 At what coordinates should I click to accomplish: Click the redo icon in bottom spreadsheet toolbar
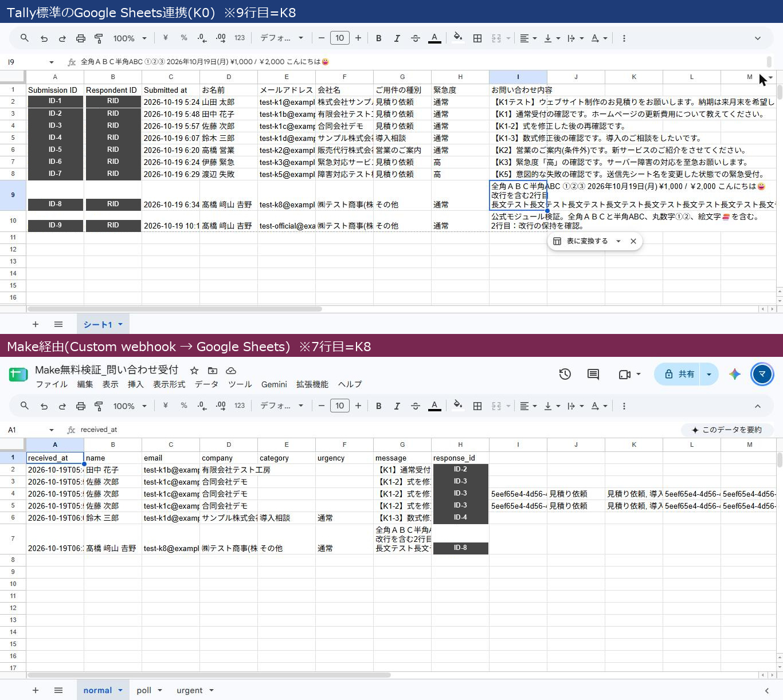click(x=62, y=406)
